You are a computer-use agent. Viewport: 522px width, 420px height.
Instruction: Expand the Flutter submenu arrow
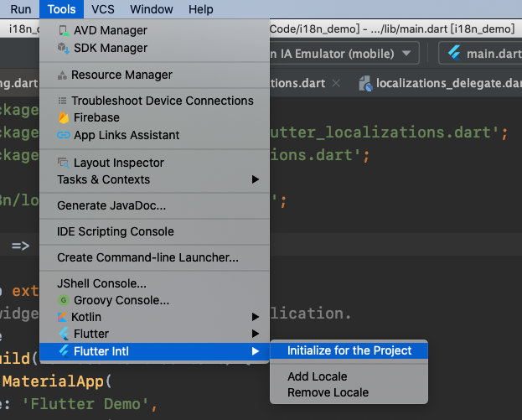[256, 334]
